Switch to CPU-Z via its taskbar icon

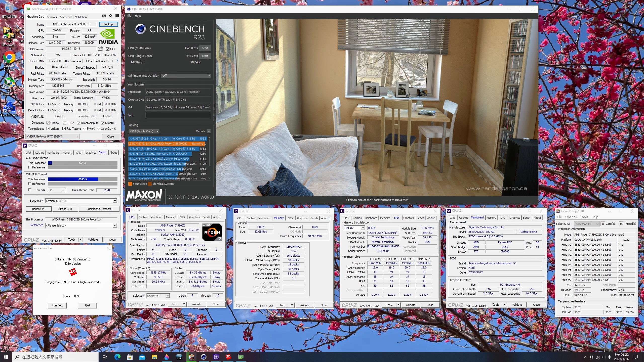pyautogui.click(x=216, y=357)
